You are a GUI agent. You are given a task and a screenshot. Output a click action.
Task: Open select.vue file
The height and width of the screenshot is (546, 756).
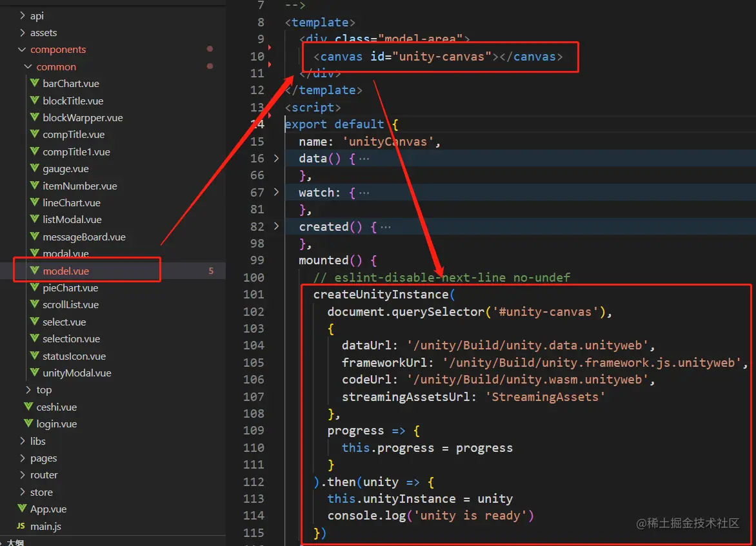[64, 322]
